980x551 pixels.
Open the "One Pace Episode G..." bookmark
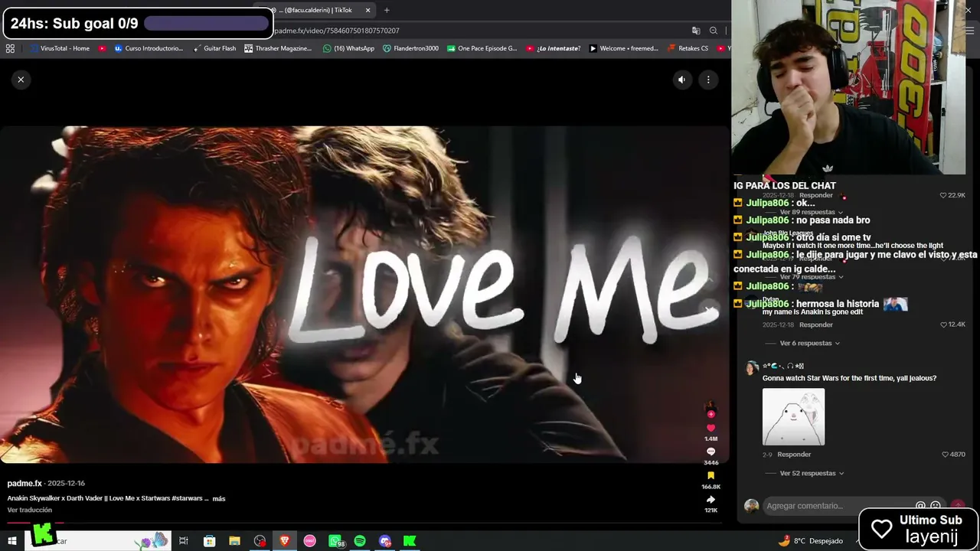coord(482,48)
